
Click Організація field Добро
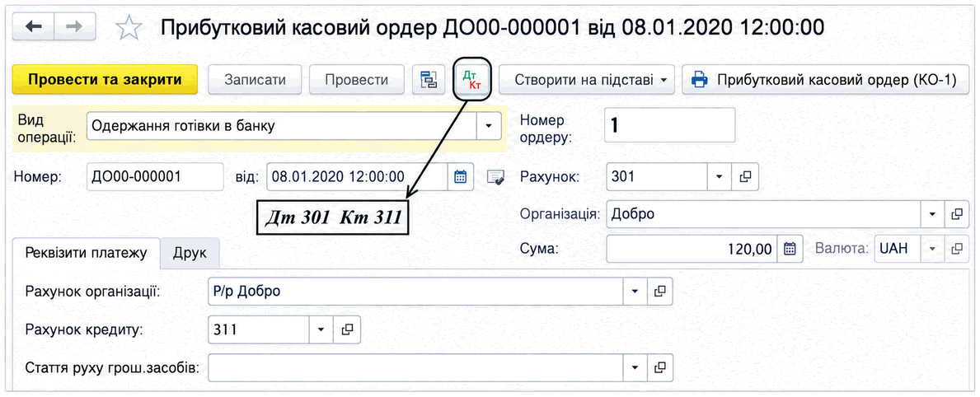pyautogui.click(x=764, y=214)
